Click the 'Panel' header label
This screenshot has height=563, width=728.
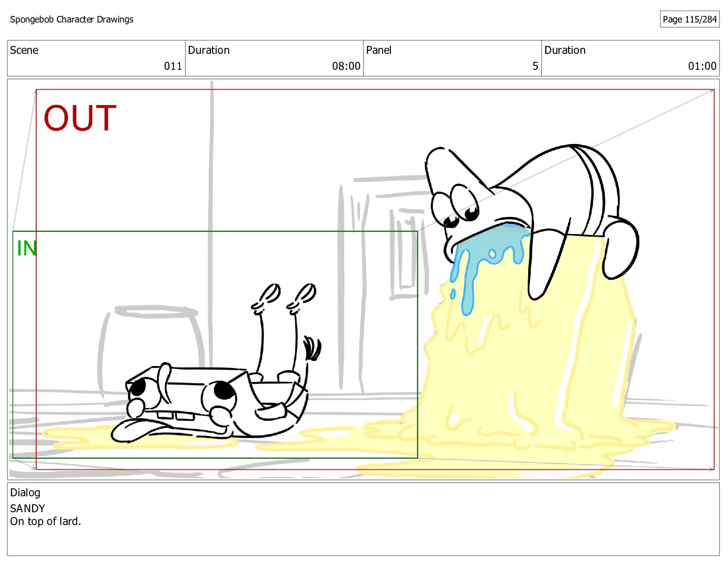click(379, 50)
